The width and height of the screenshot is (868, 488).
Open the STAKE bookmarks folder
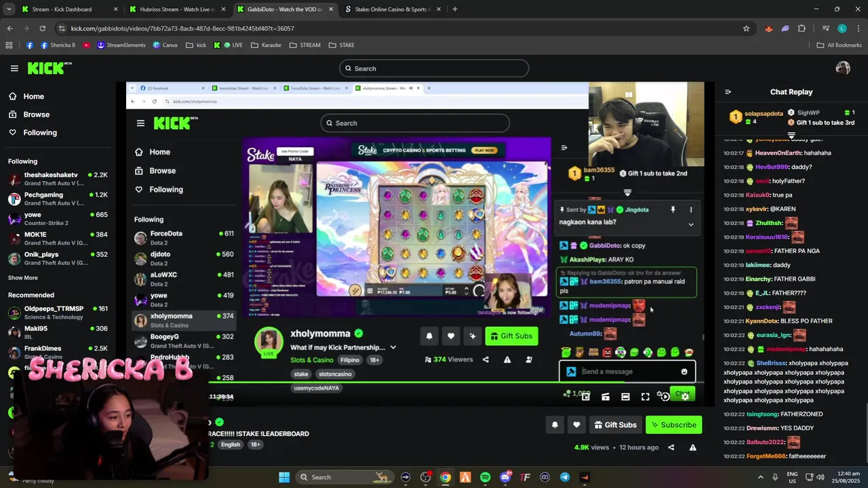[x=342, y=45]
